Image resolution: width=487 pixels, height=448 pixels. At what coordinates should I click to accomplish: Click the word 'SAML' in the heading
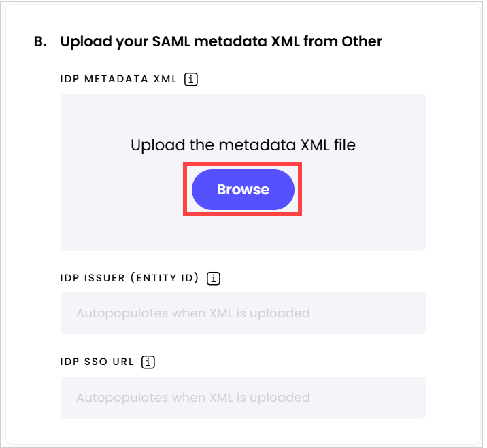(x=171, y=41)
